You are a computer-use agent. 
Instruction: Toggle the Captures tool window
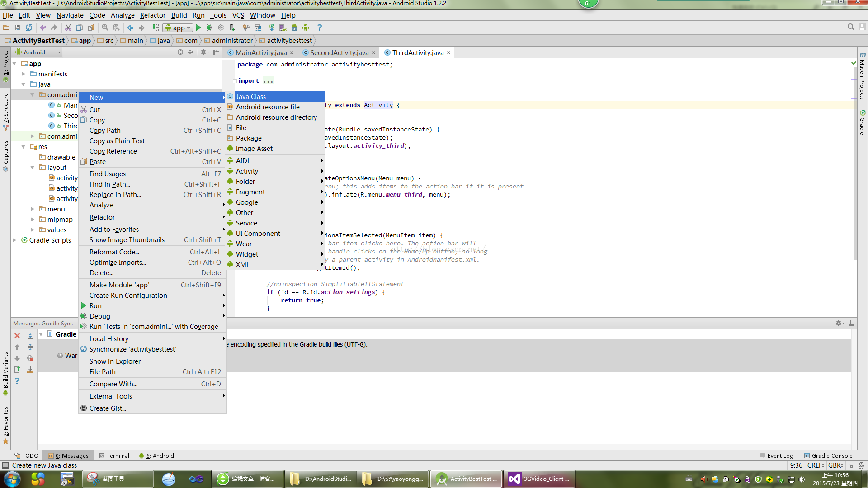5,156
